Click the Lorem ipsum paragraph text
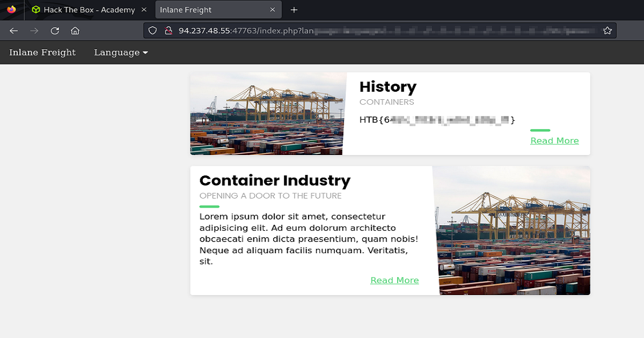This screenshot has height=338, width=644. 309,239
